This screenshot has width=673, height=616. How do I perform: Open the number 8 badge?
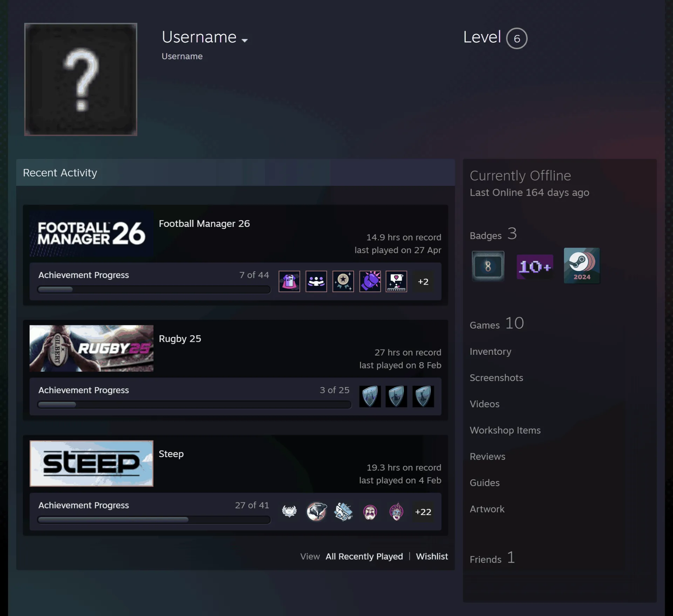(488, 266)
